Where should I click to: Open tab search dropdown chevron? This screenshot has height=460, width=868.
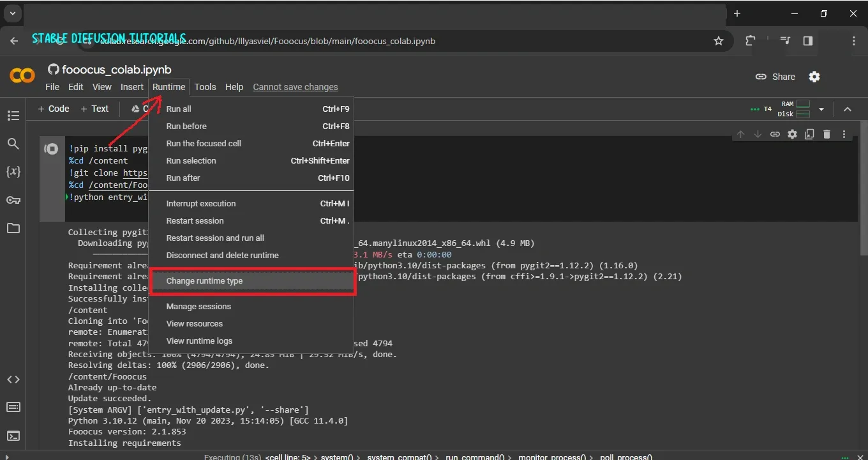(x=12, y=13)
